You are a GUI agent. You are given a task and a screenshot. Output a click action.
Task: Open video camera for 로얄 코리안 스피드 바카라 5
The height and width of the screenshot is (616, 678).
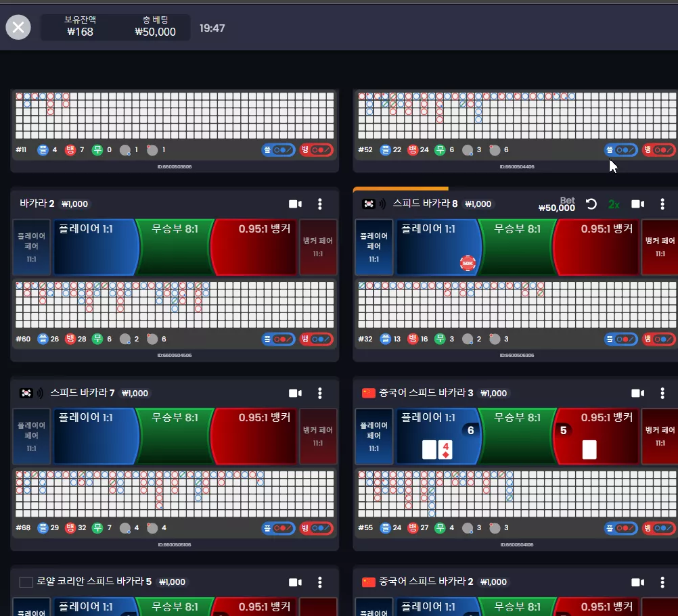tap(295, 582)
